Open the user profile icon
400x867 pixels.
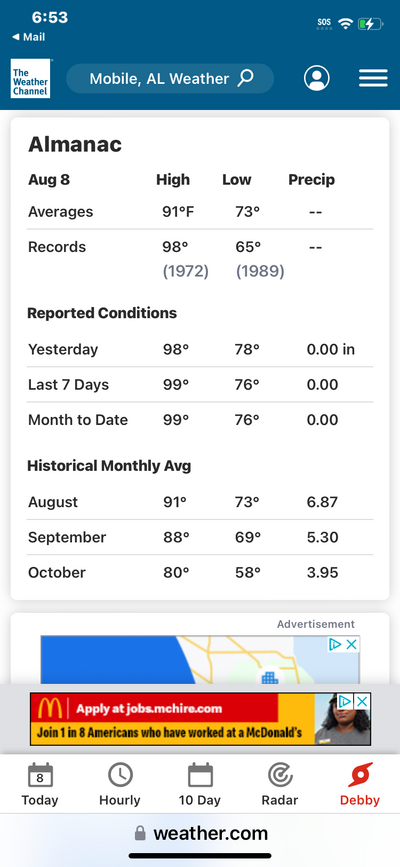click(316, 78)
